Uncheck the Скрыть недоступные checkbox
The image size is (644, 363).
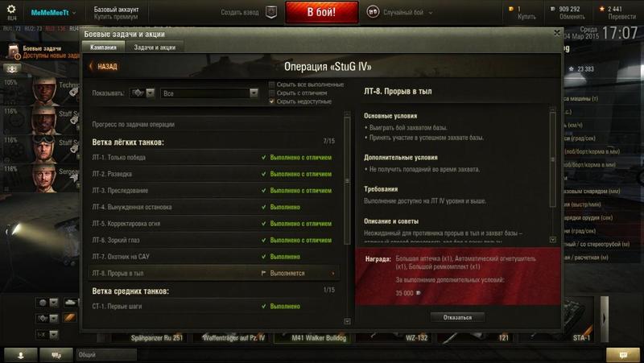271,101
